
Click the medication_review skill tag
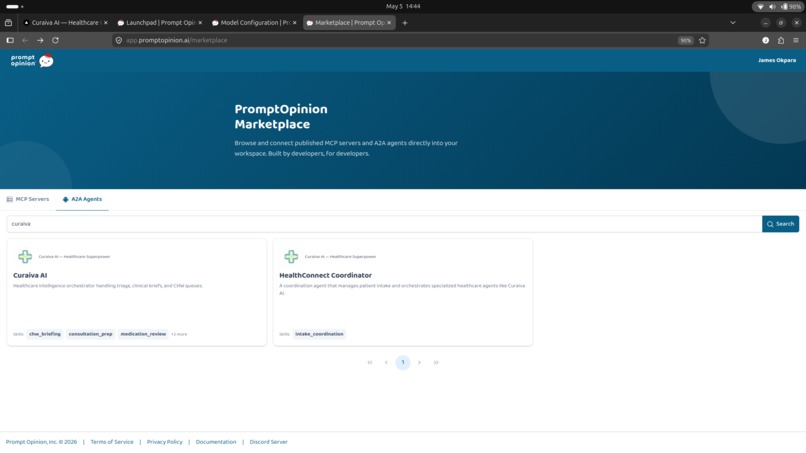coord(143,334)
